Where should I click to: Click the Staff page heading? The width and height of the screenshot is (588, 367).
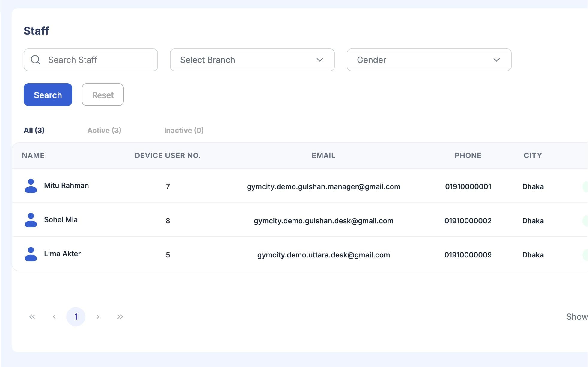click(x=36, y=31)
